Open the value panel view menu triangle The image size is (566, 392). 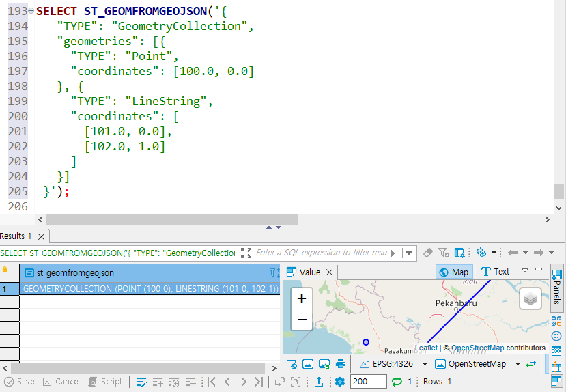(525, 270)
